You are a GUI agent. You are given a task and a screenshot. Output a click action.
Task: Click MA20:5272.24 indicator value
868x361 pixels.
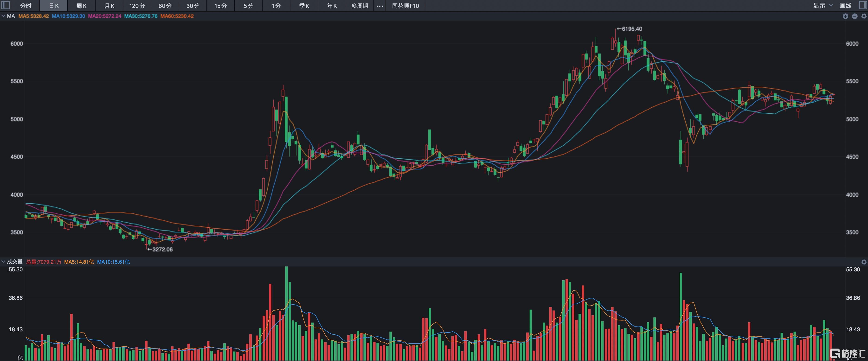tap(104, 16)
